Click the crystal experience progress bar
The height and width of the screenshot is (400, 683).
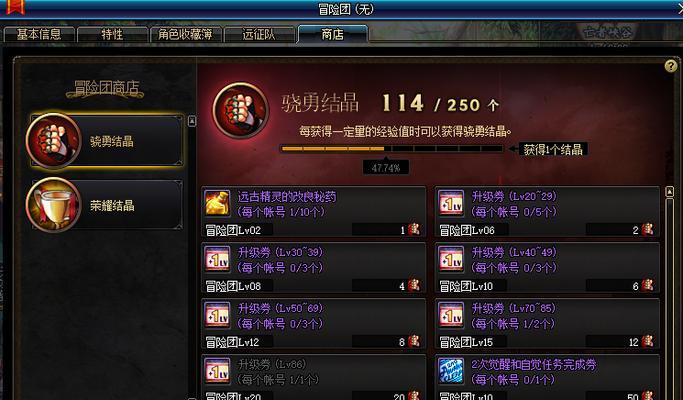(x=392, y=149)
